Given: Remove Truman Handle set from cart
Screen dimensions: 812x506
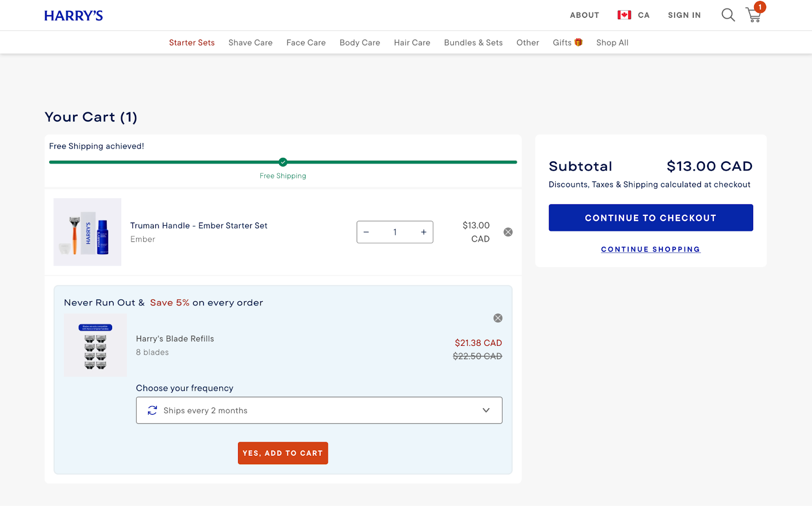Looking at the screenshot, I should [x=508, y=232].
